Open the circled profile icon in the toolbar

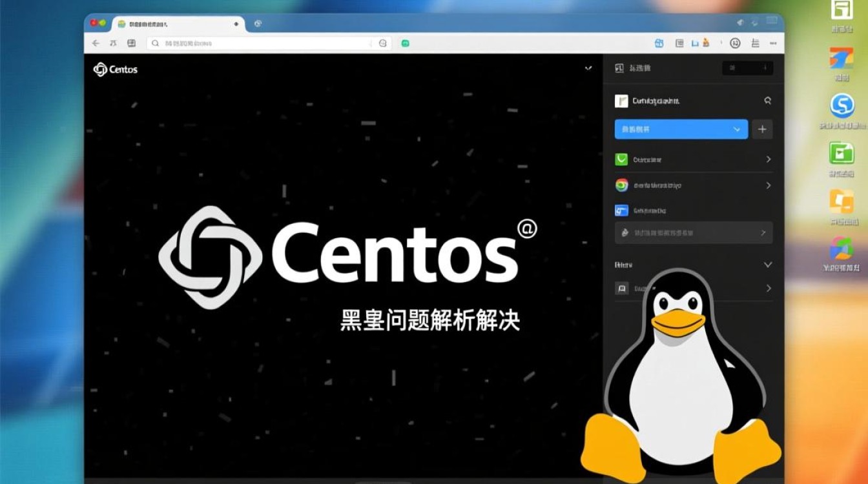tap(735, 43)
